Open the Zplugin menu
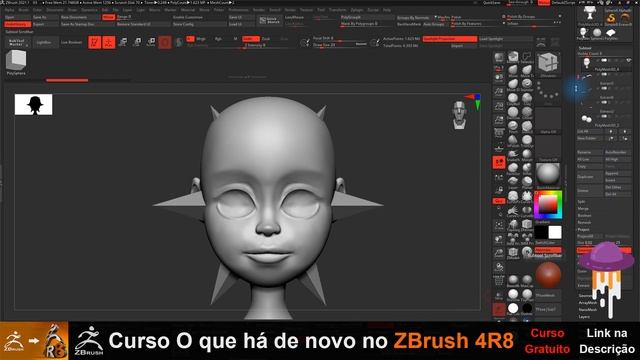This screenshot has width=640, height=360. [x=357, y=10]
